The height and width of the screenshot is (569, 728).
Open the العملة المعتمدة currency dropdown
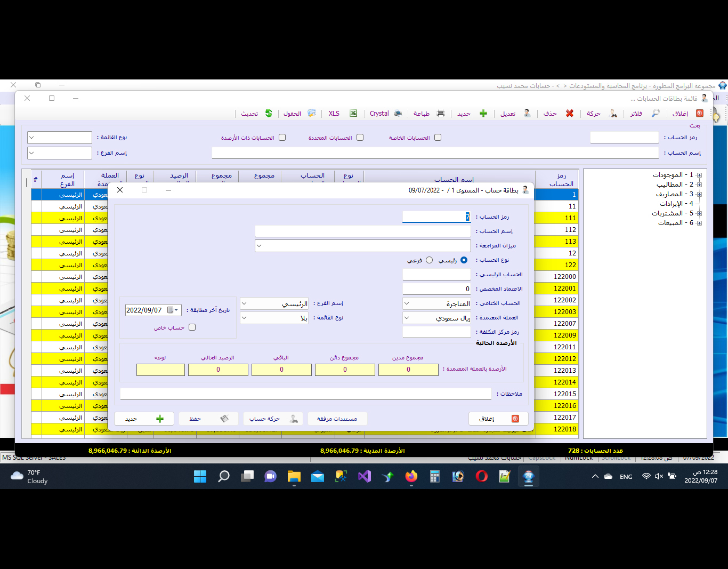tap(407, 318)
